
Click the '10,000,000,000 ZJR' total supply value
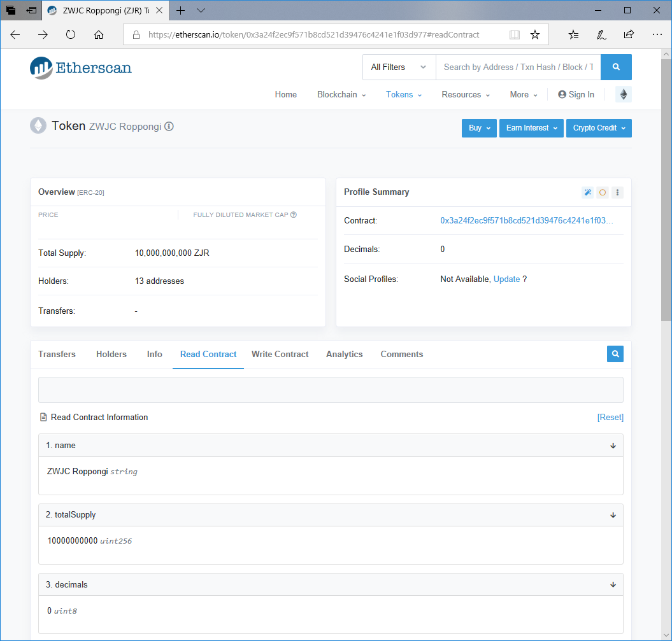pyautogui.click(x=172, y=253)
